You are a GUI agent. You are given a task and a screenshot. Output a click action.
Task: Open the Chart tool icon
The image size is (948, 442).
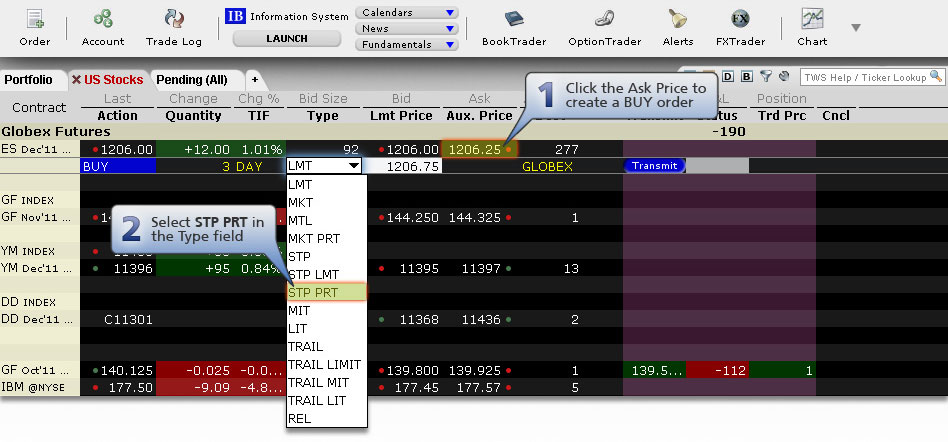point(812,20)
